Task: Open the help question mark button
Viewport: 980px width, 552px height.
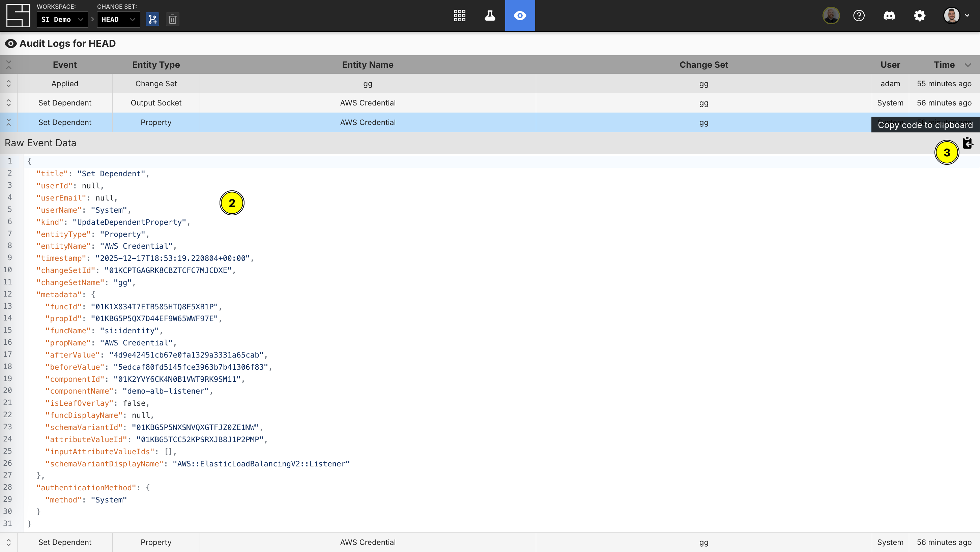Action: [859, 15]
